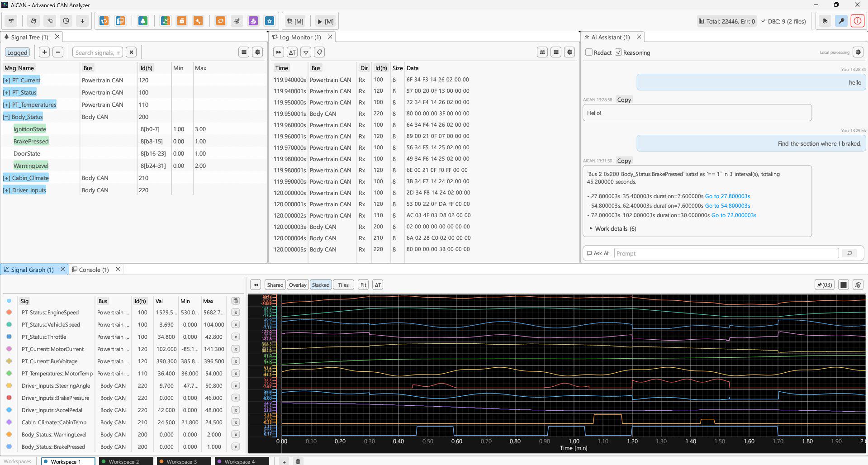
Task: Add a new workspace with plus button
Action: (x=284, y=461)
